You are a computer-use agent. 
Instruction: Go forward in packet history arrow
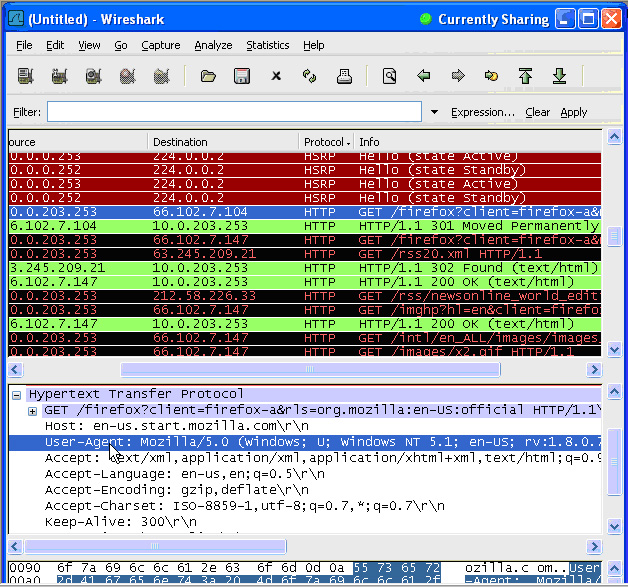pyautogui.click(x=458, y=75)
